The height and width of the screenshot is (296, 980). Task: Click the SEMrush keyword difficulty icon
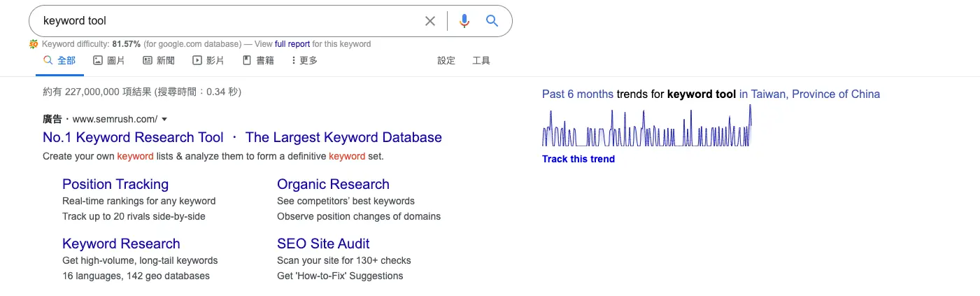pyautogui.click(x=34, y=44)
